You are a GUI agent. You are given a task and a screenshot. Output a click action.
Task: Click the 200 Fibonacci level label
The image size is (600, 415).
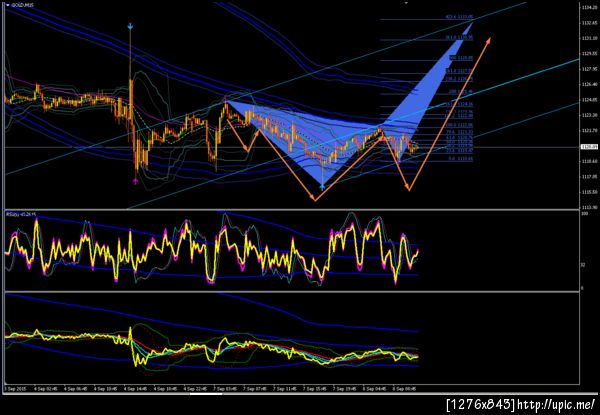pyautogui.click(x=461, y=92)
